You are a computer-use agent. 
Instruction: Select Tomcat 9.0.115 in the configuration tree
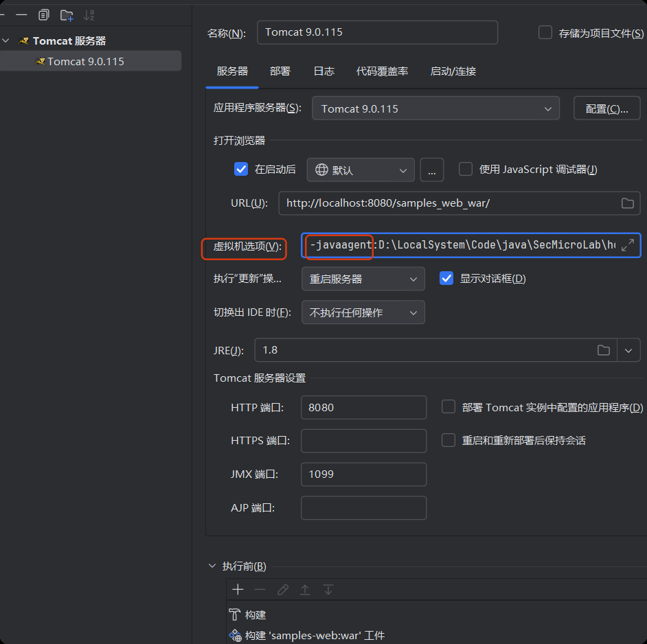[x=91, y=61]
